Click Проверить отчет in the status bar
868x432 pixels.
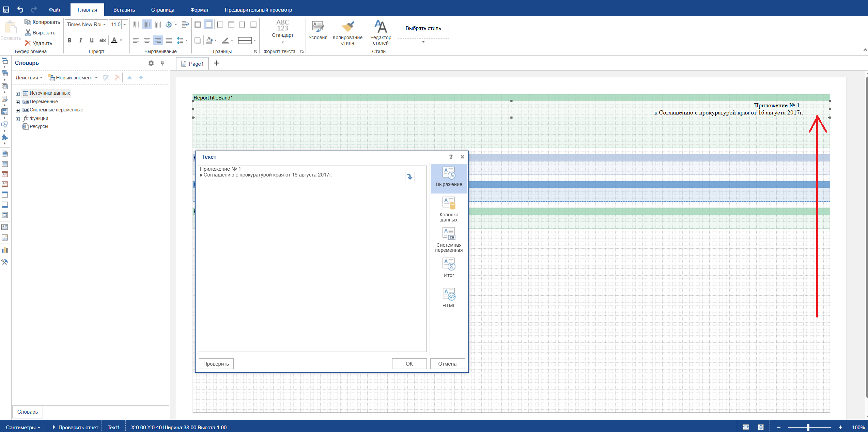click(x=75, y=427)
